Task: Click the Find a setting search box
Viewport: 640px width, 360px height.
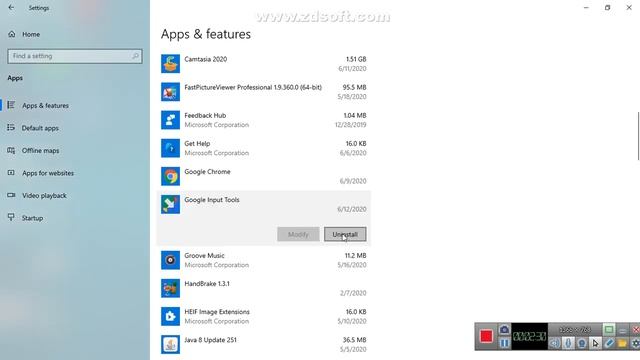Action: click(x=75, y=56)
